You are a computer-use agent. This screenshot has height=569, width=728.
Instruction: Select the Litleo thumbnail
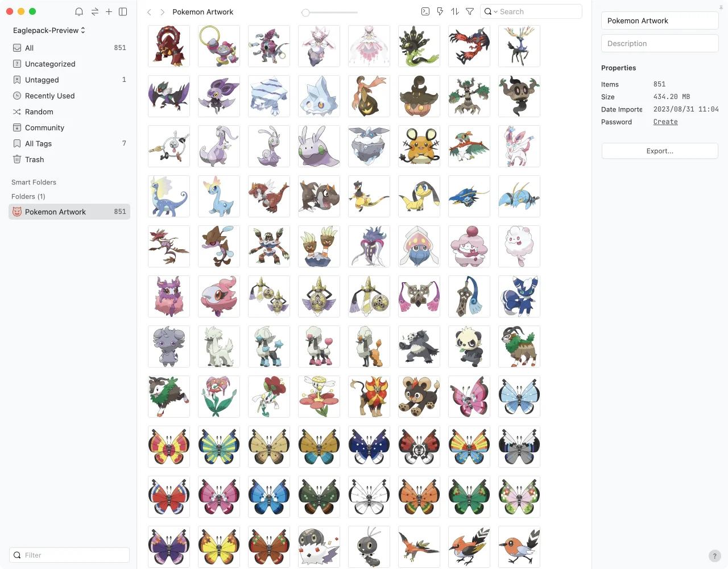click(x=419, y=397)
